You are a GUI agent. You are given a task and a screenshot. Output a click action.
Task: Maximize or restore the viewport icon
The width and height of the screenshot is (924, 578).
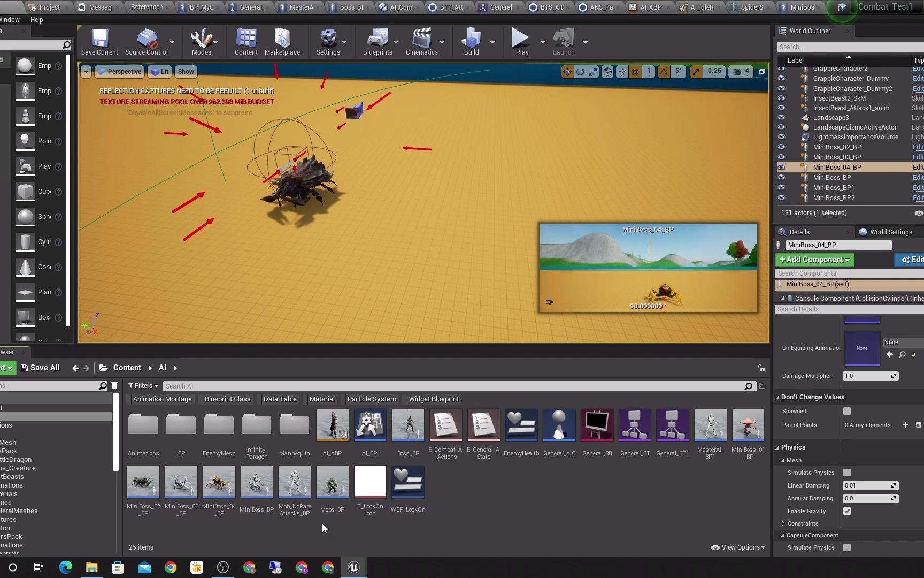(762, 71)
